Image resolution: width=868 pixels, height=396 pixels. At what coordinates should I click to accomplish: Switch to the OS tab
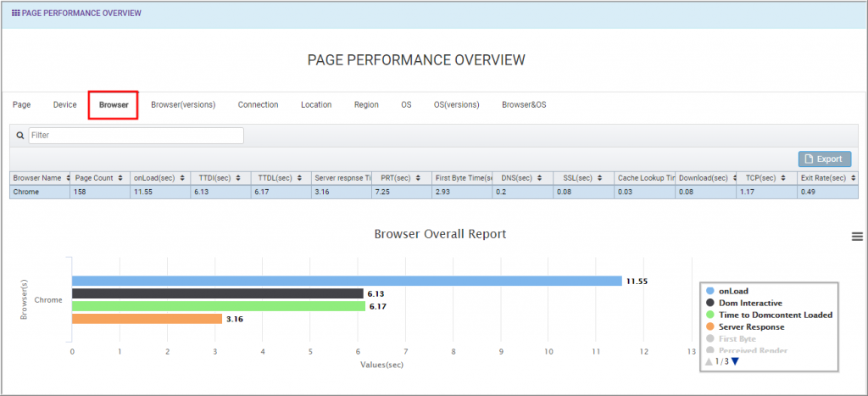pos(406,104)
